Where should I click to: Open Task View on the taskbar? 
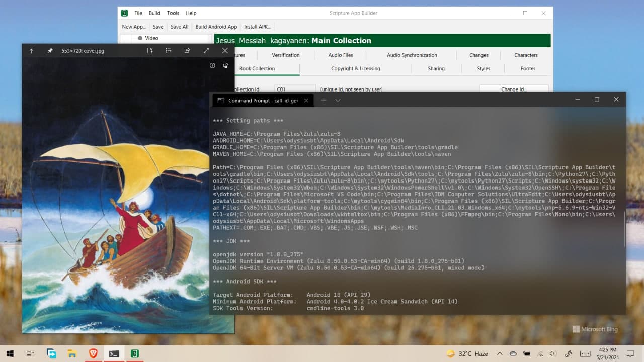coord(30,353)
